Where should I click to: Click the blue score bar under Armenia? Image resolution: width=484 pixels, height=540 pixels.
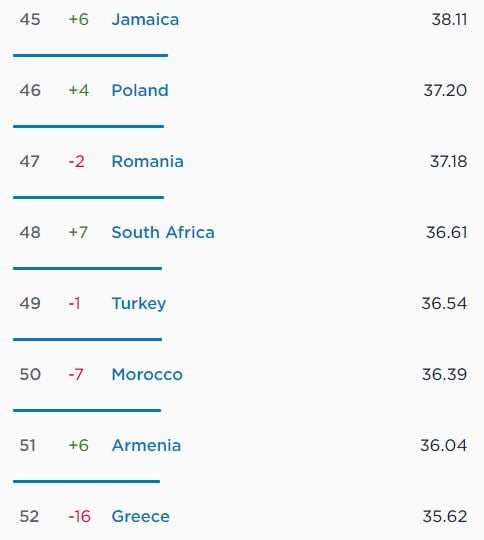coord(86,481)
